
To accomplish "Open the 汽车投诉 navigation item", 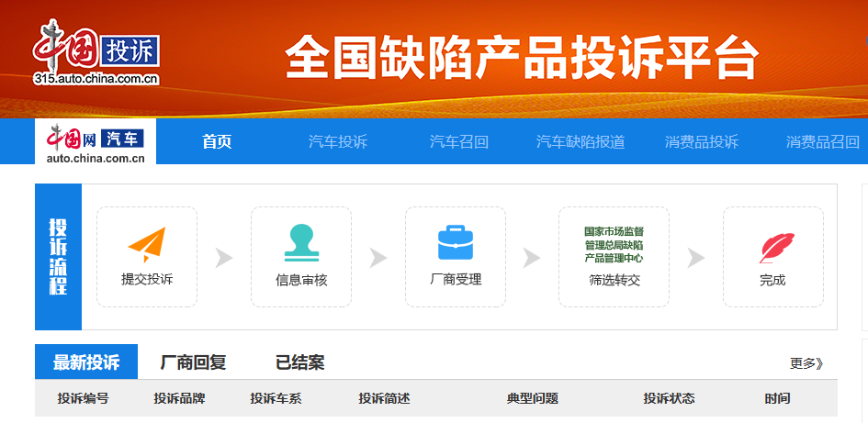I will (x=337, y=142).
